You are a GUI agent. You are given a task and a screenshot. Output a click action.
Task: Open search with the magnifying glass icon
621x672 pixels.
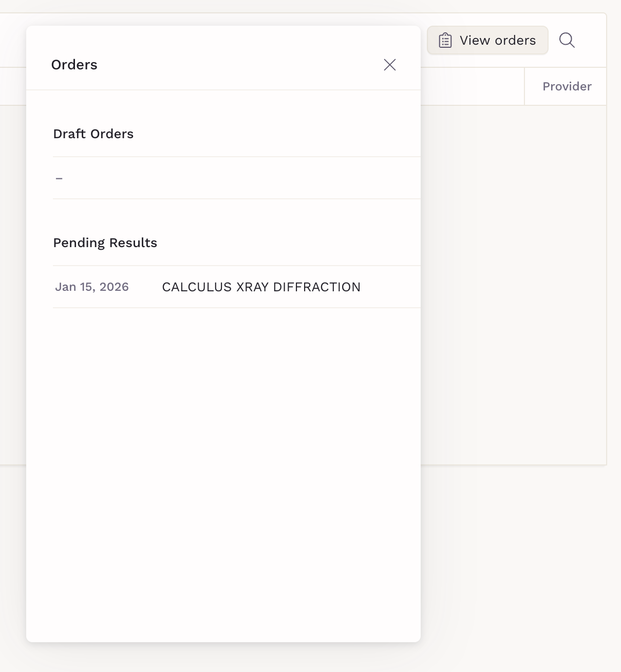tap(567, 40)
